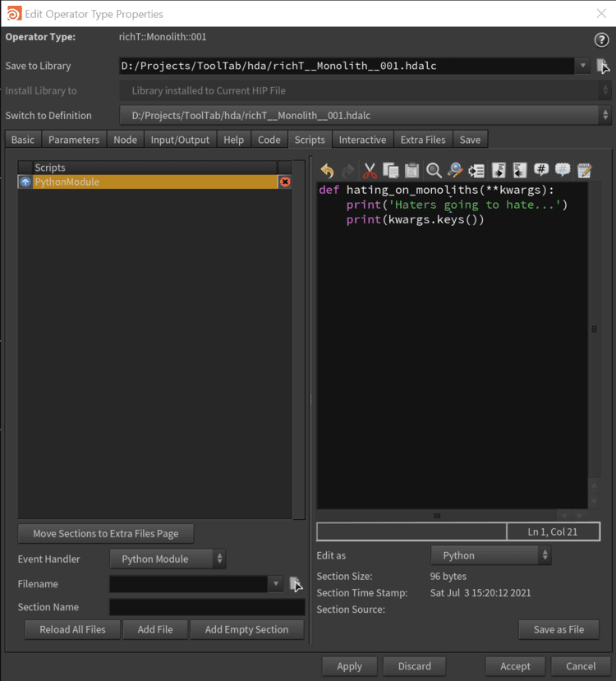This screenshot has height=681, width=616.
Task: Expand the Edit as Python dropdown
Action: point(490,556)
